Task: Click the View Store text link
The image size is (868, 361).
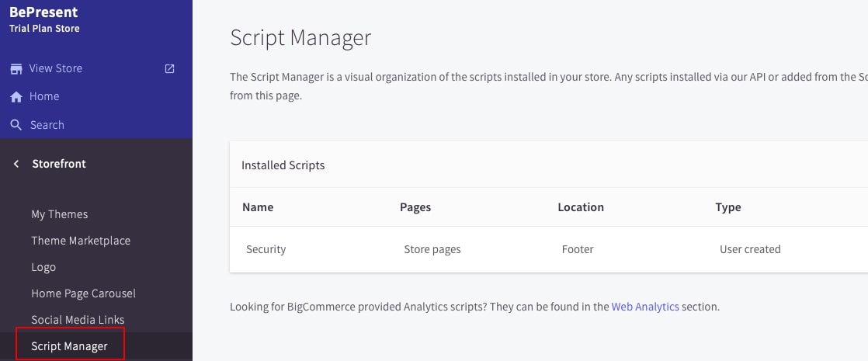Action: tap(55, 68)
